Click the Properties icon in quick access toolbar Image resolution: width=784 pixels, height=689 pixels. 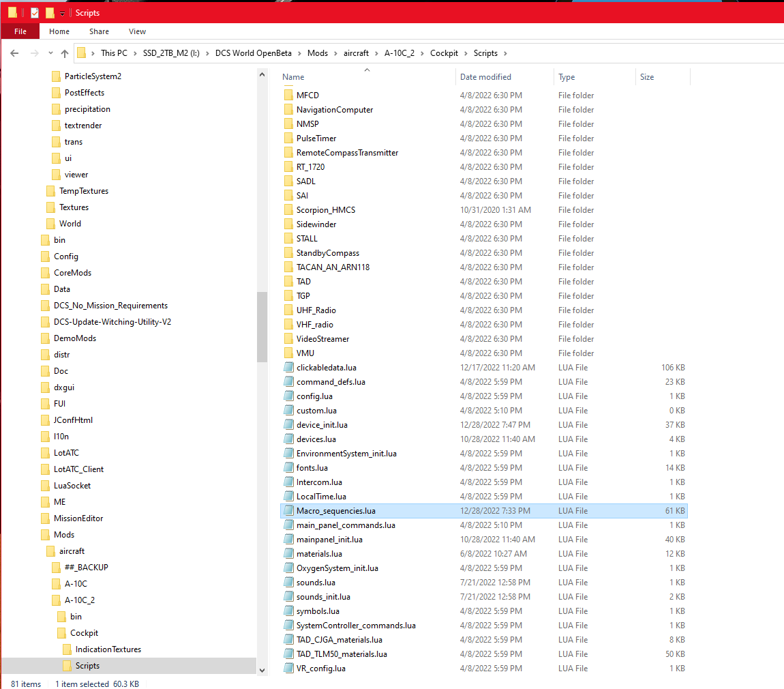[x=35, y=13]
